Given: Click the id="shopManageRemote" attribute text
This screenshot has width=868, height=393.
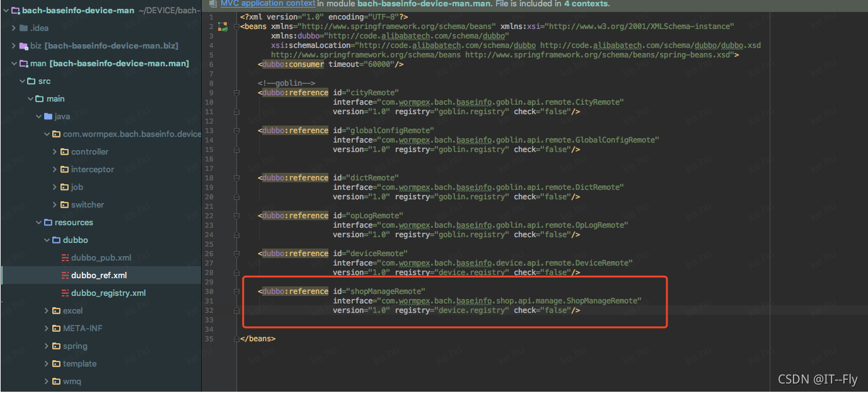Looking at the screenshot, I should point(379,291).
